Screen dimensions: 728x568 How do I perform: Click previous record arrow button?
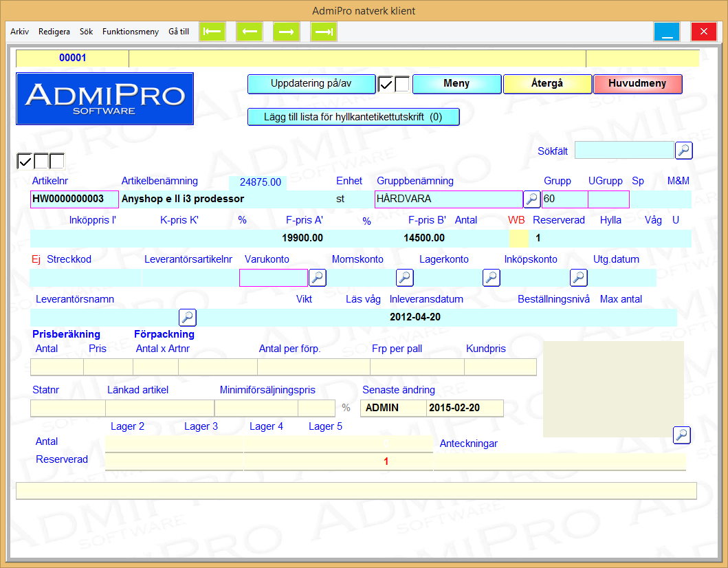pos(250,32)
